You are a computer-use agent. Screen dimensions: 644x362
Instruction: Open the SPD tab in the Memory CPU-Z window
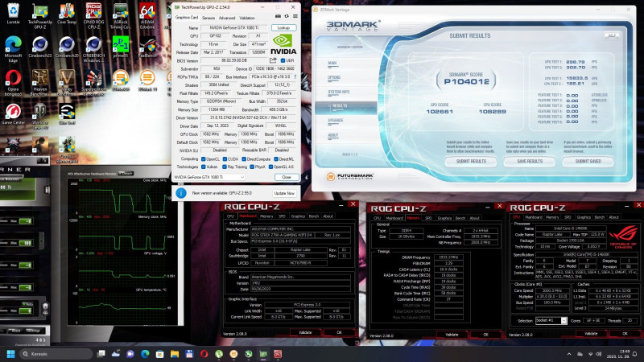[x=428, y=218]
